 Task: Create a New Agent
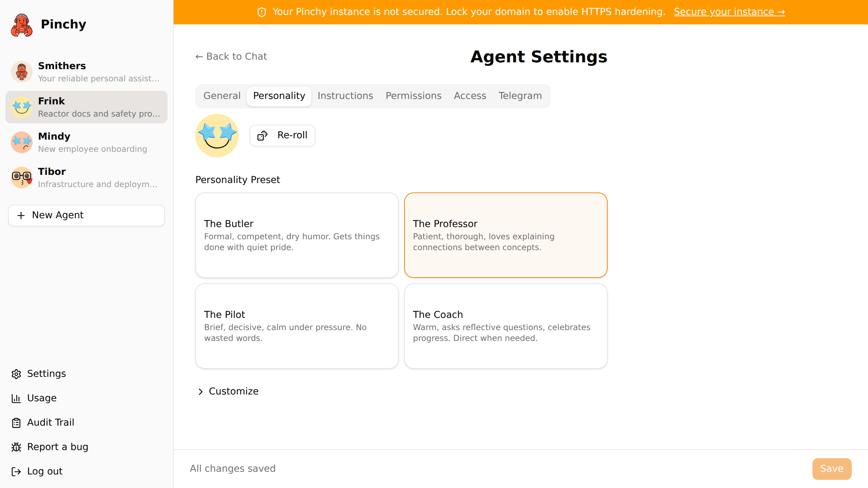(x=86, y=216)
